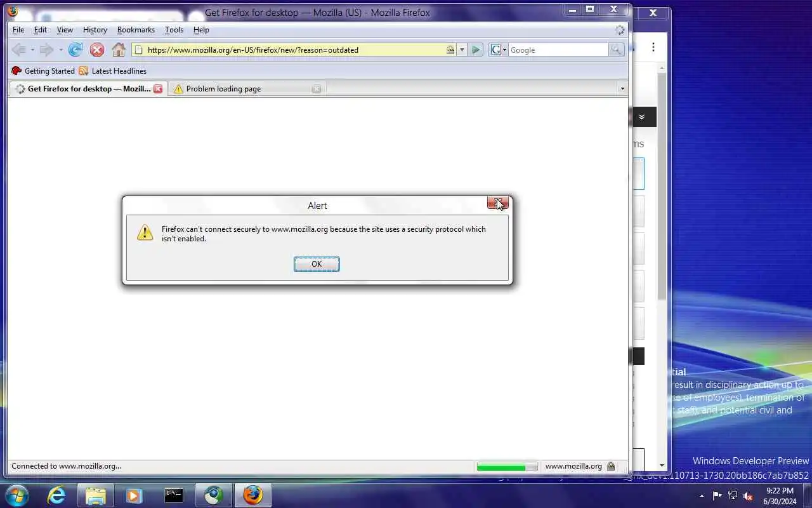Open the Action Center flag icon
This screenshot has width=812, height=508.
(717, 496)
